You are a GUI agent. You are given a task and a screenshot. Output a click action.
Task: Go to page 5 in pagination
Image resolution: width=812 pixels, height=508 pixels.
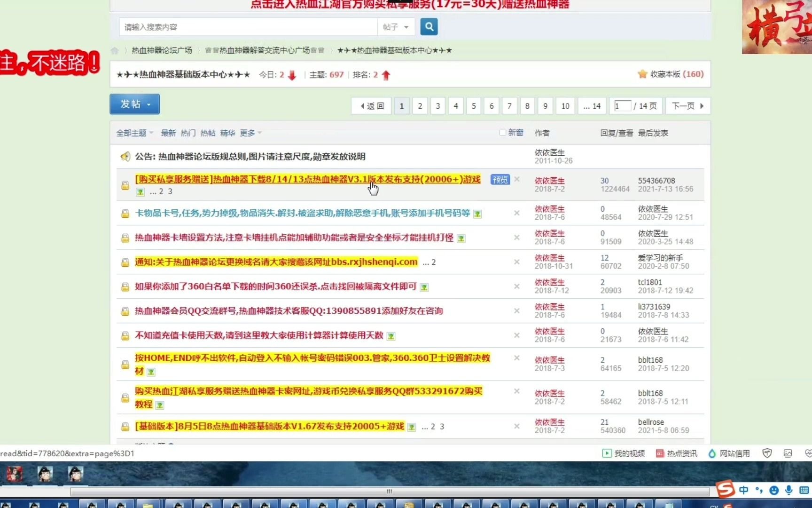click(474, 106)
